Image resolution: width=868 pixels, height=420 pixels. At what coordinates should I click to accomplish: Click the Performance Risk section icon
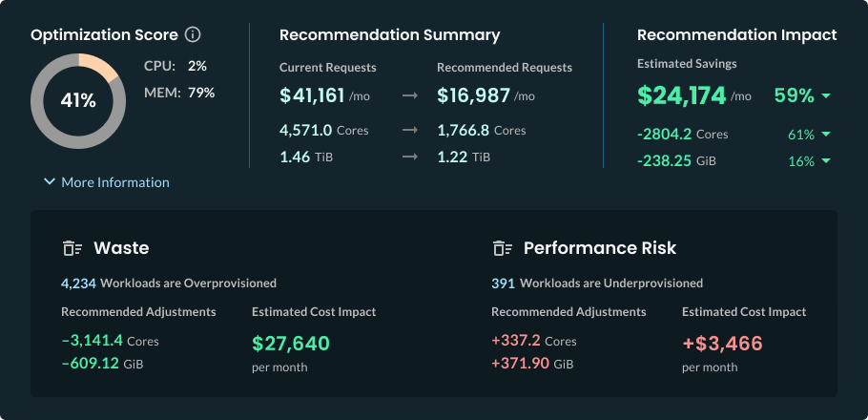503,248
